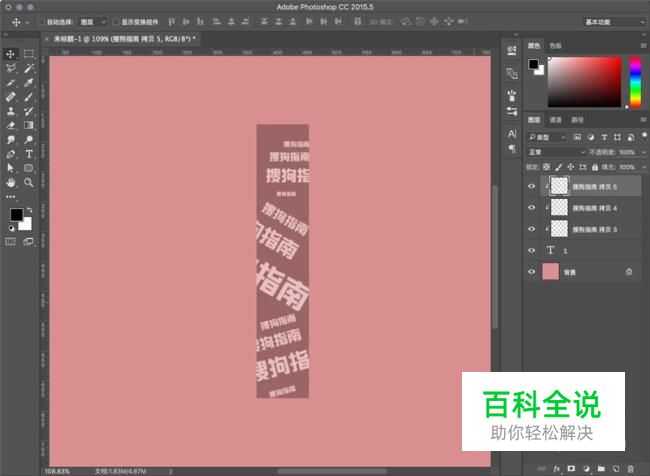Screen dimensions: 650x476
Task: Toggle Quick Mask mode
Action: click(10, 242)
